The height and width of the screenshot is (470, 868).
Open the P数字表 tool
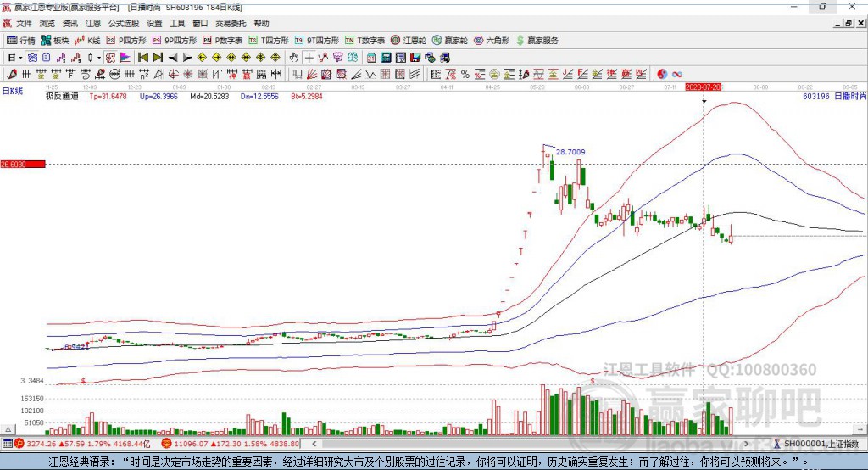point(223,41)
